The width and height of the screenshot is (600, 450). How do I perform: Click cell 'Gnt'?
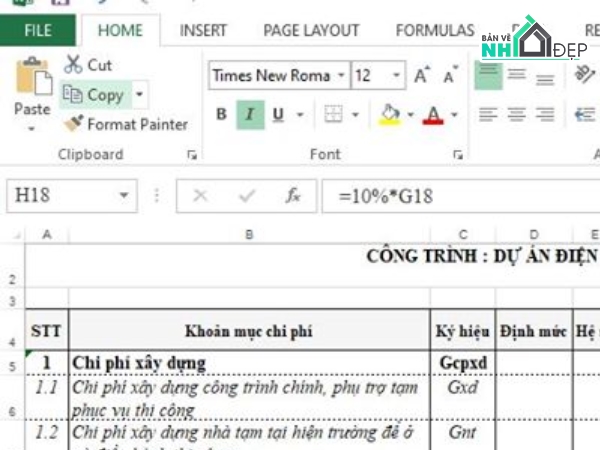[x=463, y=435]
